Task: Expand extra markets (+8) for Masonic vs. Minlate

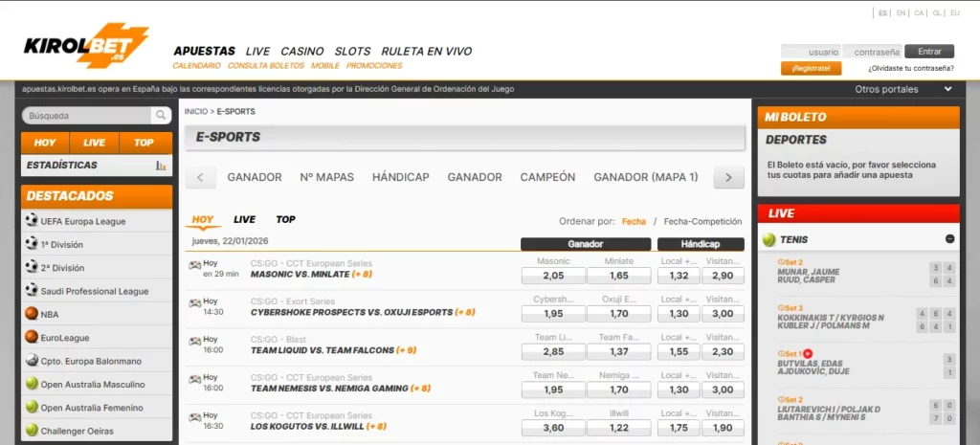Action: (x=362, y=274)
